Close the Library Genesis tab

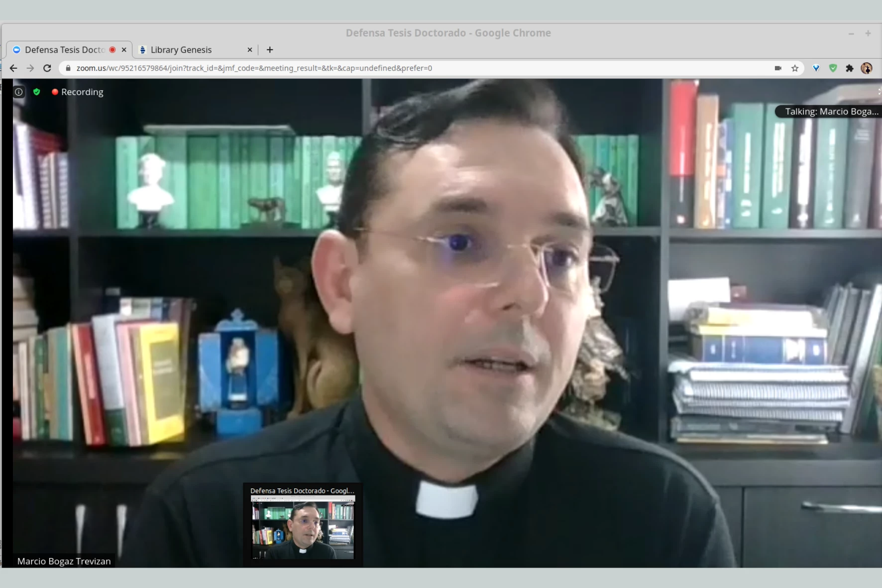tap(250, 50)
